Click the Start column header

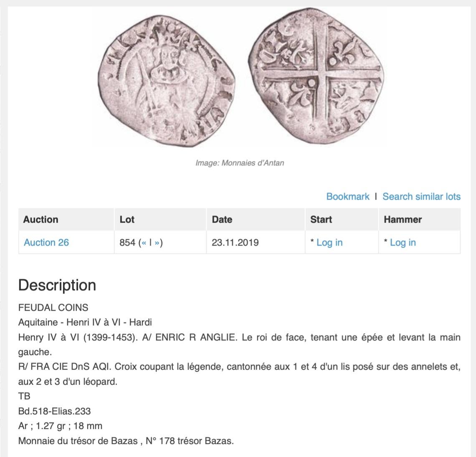[x=321, y=220]
